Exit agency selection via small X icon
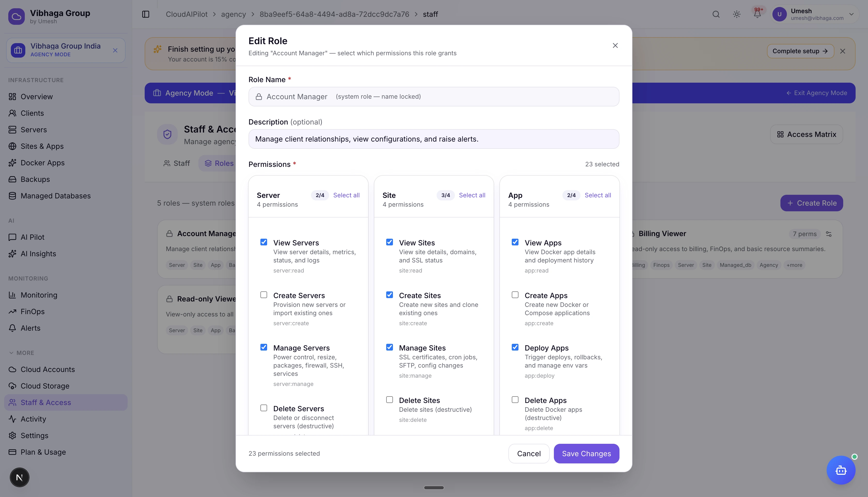Screen dimensions: 868x497 (115, 50)
